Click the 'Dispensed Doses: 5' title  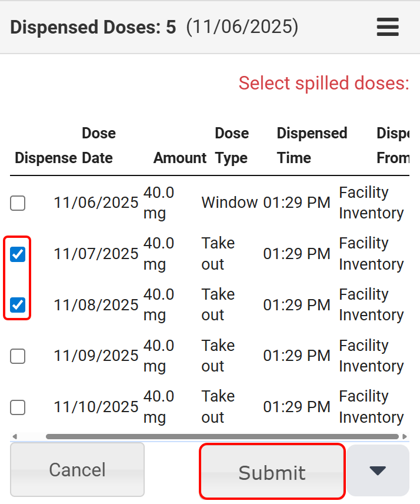[x=93, y=27]
